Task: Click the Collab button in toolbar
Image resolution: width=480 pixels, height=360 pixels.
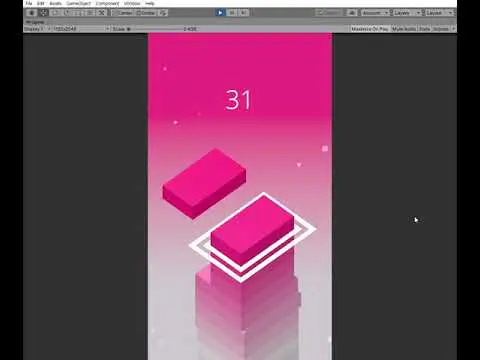Action: [329, 13]
